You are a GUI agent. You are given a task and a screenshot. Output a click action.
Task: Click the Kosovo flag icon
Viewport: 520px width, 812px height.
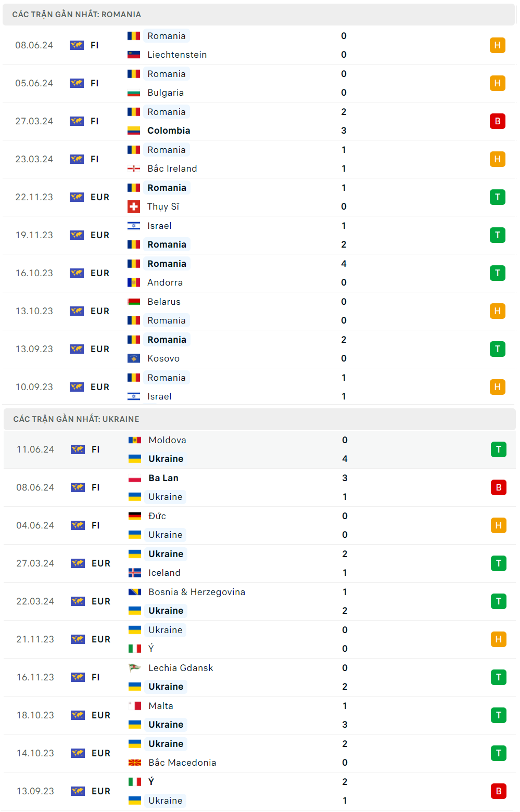click(x=134, y=358)
